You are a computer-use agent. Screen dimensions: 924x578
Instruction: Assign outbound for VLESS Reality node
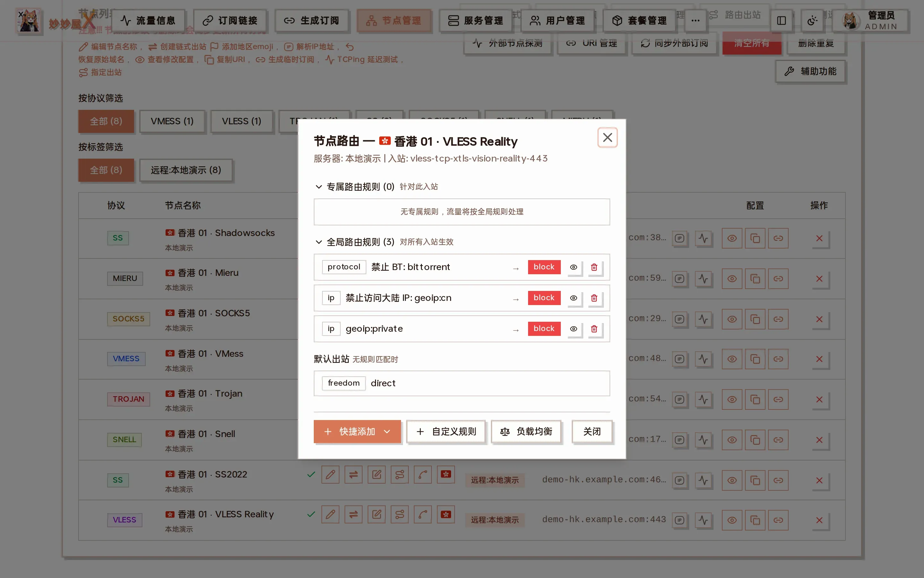click(x=399, y=514)
